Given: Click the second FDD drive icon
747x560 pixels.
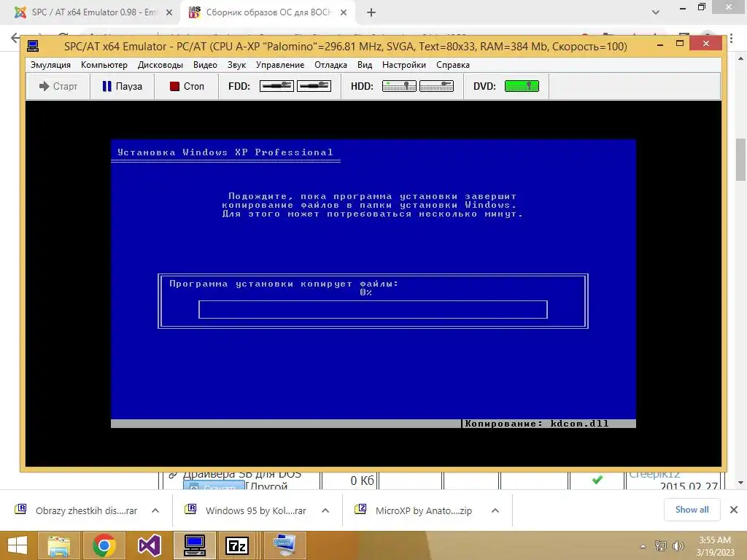Looking at the screenshot, I should (x=314, y=86).
